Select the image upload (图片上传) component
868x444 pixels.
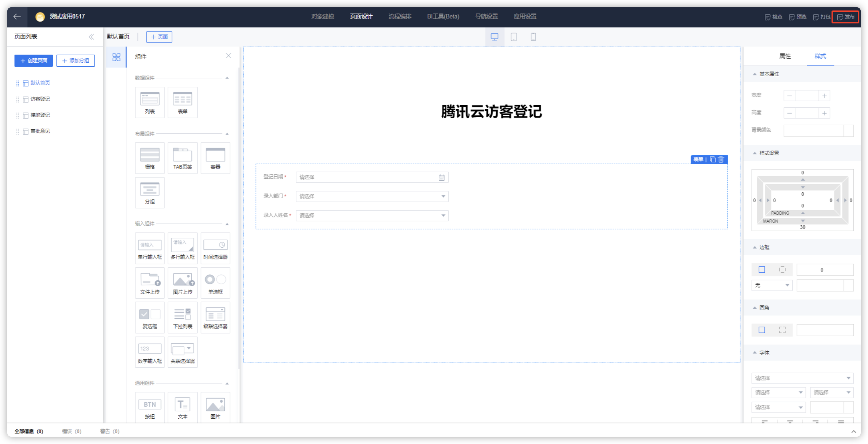(183, 283)
